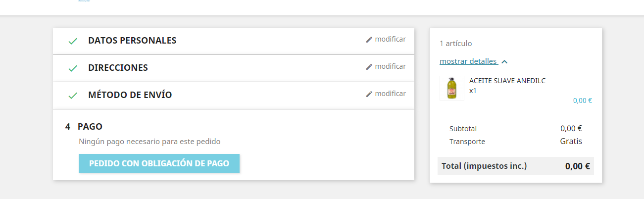Image resolution: width=644 pixels, height=199 pixels.
Task: Click the Total (impuestos inc.) row
Action: point(515,166)
